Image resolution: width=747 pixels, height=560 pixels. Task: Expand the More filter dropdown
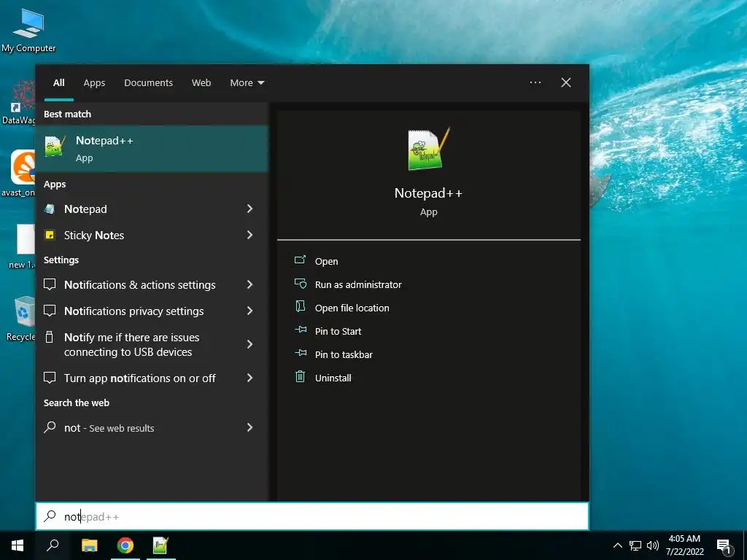point(247,83)
